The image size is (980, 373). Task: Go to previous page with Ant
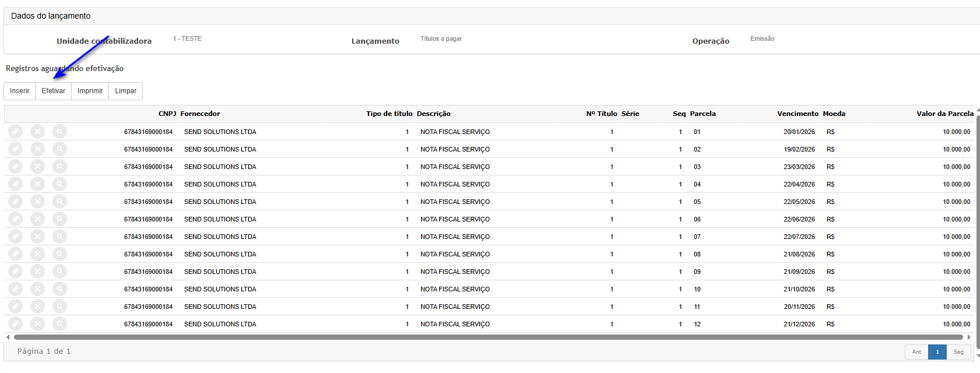pos(916,352)
